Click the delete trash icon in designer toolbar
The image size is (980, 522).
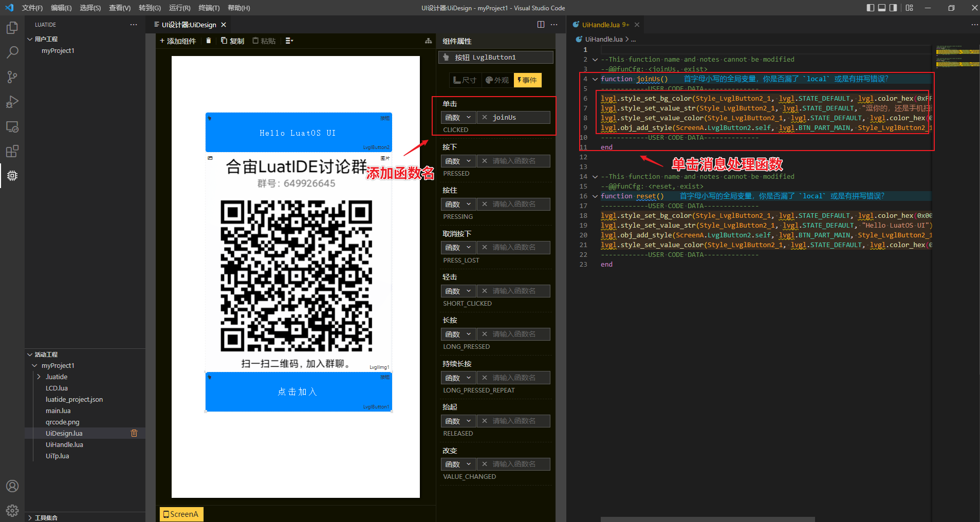(x=208, y=41)
